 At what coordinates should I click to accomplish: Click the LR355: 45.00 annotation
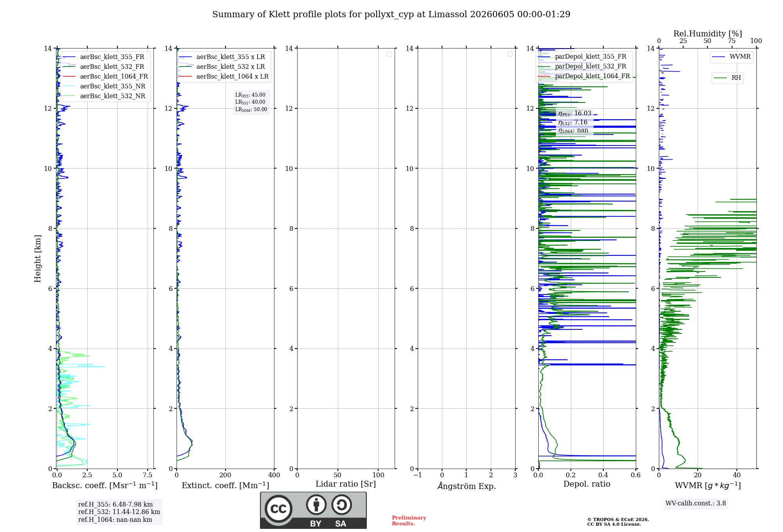[250, 95]
